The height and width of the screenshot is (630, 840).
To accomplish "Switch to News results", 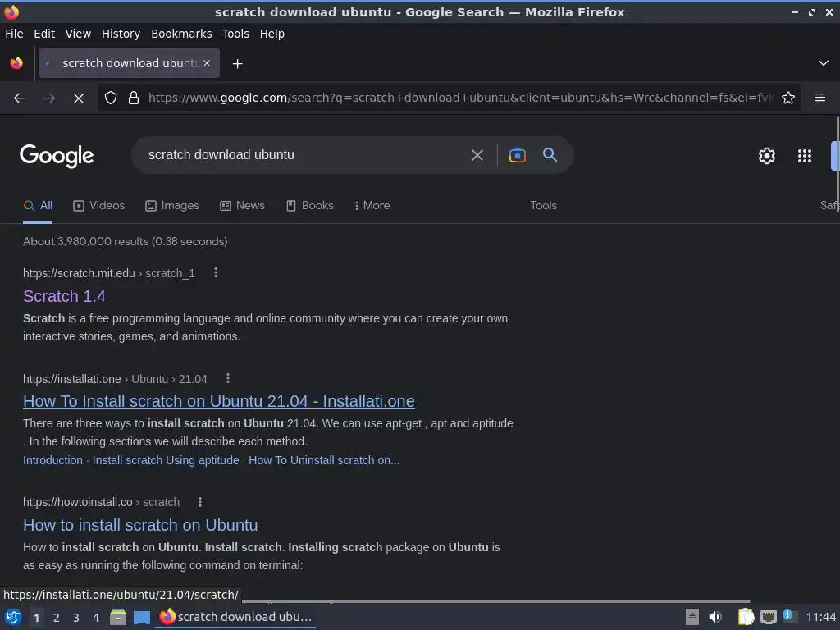I will click(x=242, y=206).
